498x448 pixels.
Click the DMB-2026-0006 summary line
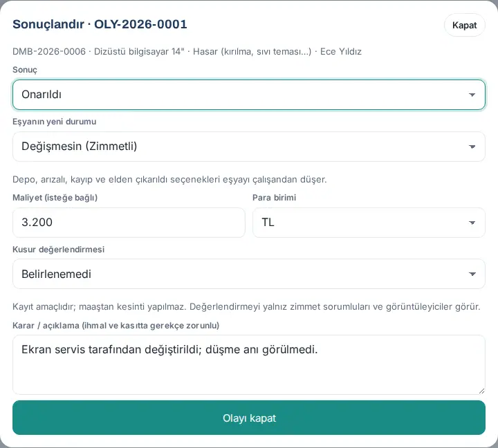(187, 51)
